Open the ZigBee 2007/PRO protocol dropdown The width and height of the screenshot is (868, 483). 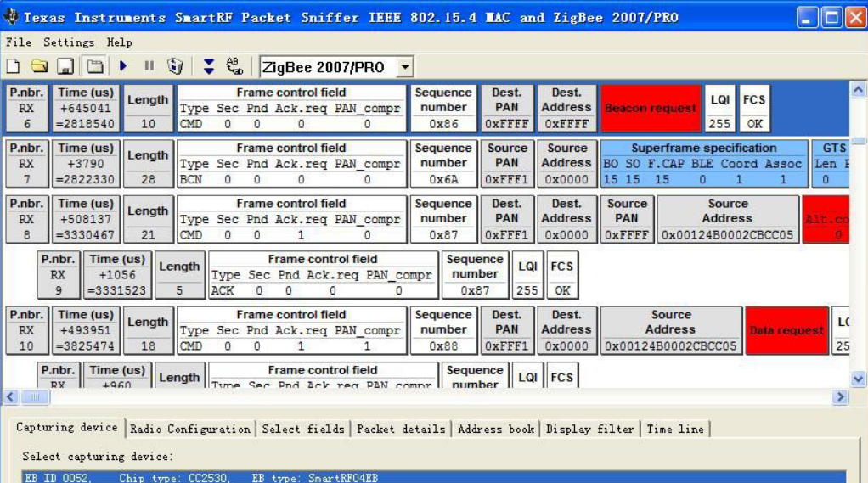(x=405, y=67)
